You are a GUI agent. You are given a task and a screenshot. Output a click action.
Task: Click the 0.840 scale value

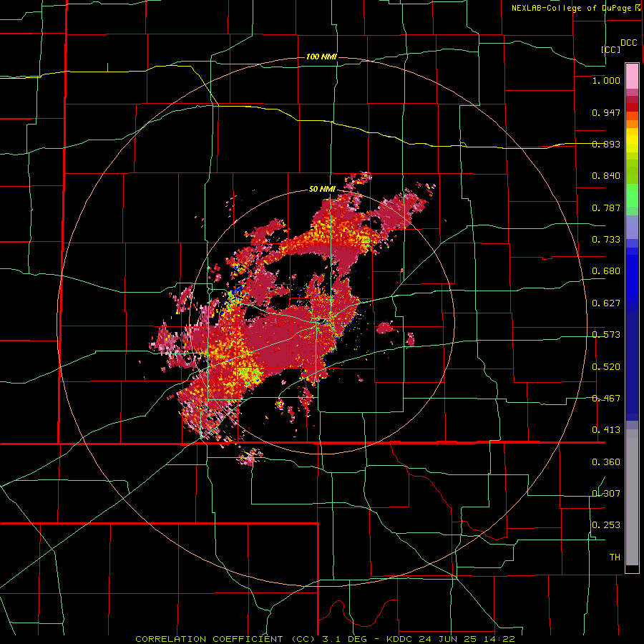[x=606, y=176]
